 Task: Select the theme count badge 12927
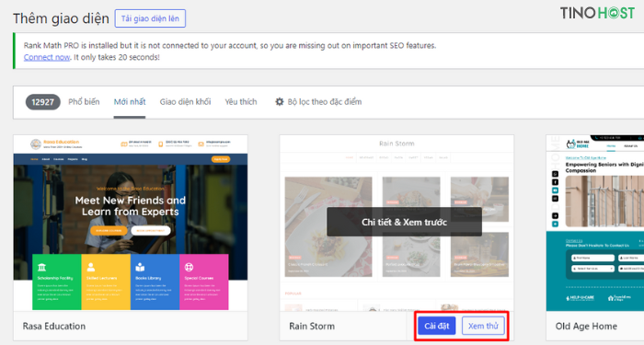click(42, 102)
